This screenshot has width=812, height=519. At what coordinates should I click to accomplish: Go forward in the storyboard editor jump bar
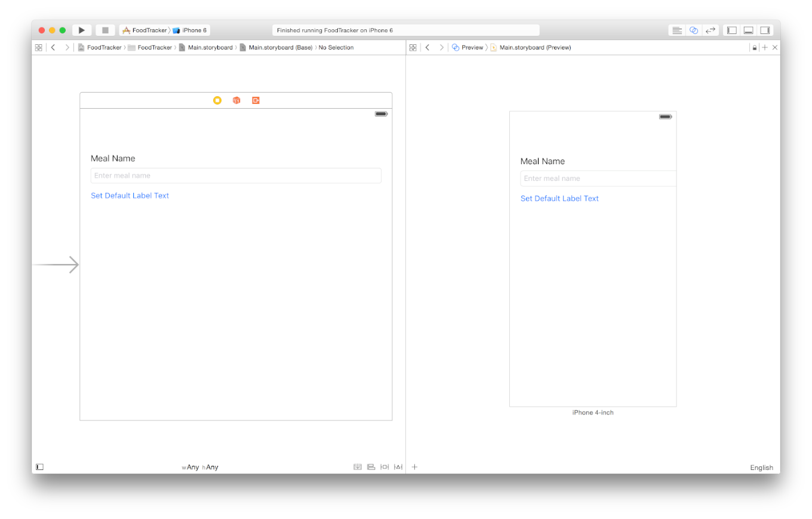click(67, 47)
